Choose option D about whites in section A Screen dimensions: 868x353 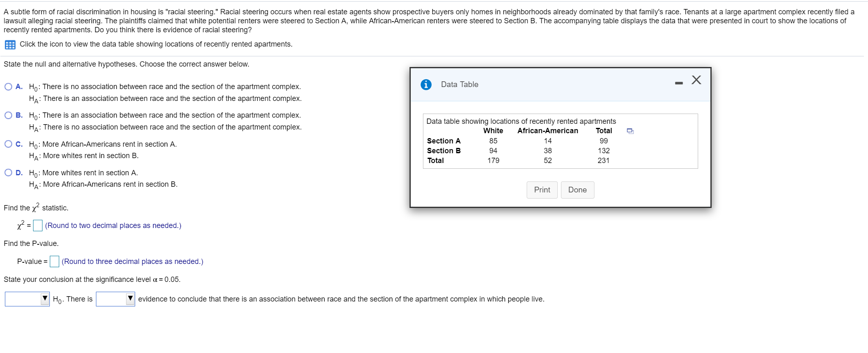8,172
